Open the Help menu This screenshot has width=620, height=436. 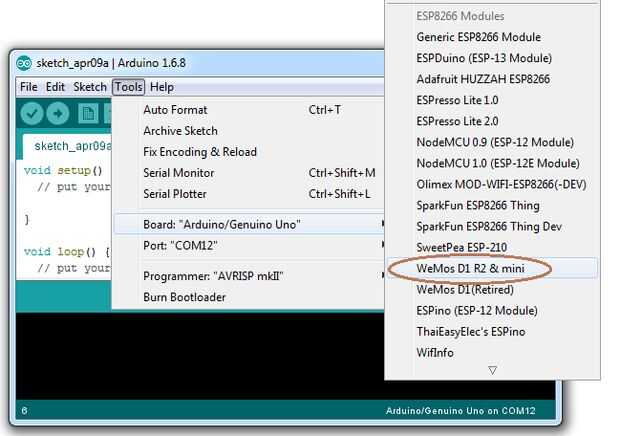click(162, 87)
